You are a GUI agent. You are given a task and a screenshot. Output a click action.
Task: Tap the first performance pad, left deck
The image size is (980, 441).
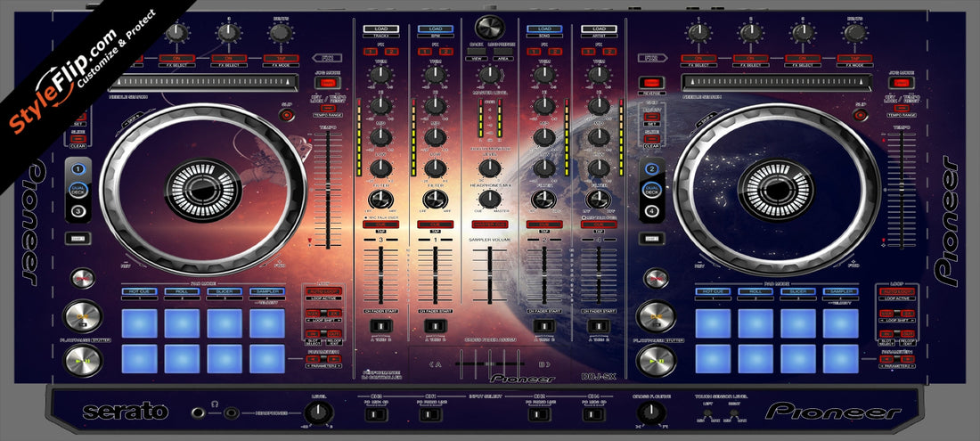pyautogui.click(x=139, y=323)
